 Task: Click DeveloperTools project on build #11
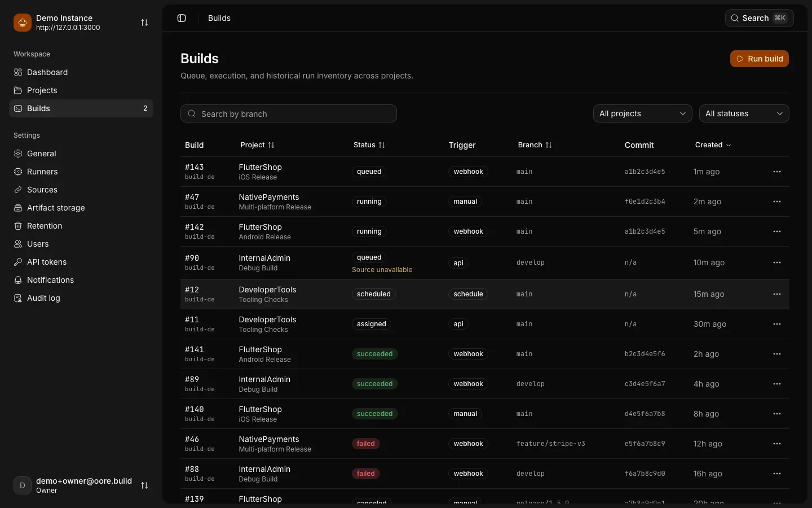click(267, 319)
